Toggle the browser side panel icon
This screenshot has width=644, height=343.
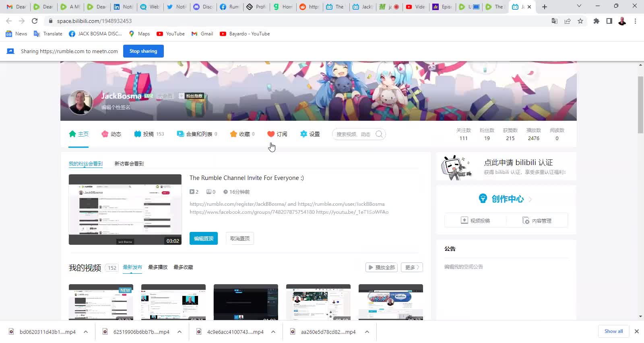pyautogui.click(x=609, y=21)
